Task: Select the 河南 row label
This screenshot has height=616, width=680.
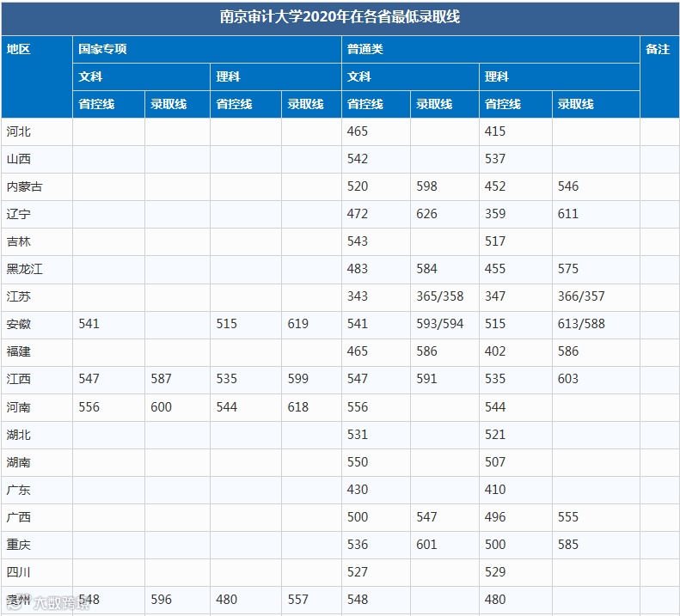Action: click(x=19, y=407)
